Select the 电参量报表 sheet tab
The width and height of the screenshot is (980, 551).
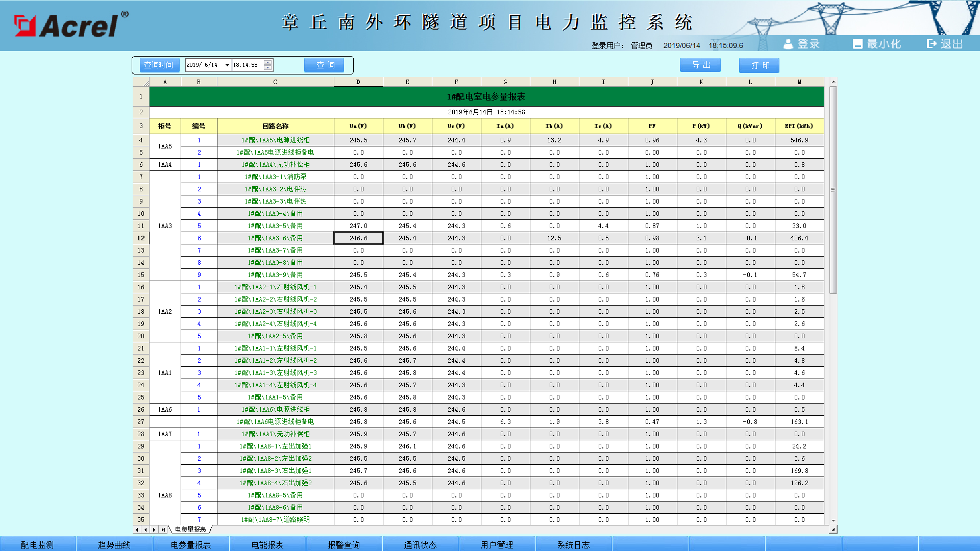[x=190, y=530]
